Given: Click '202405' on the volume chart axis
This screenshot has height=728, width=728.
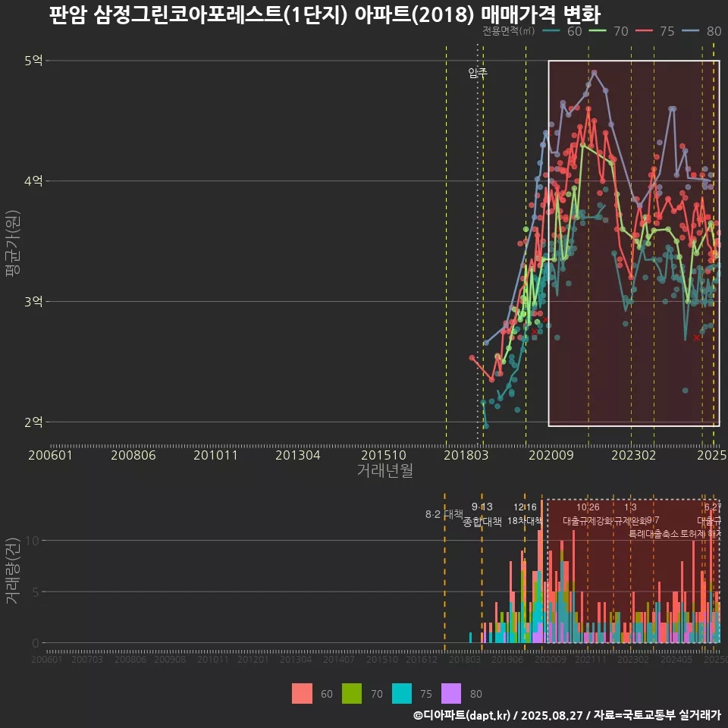Looking at the screenshot, I should click(676, 659).
